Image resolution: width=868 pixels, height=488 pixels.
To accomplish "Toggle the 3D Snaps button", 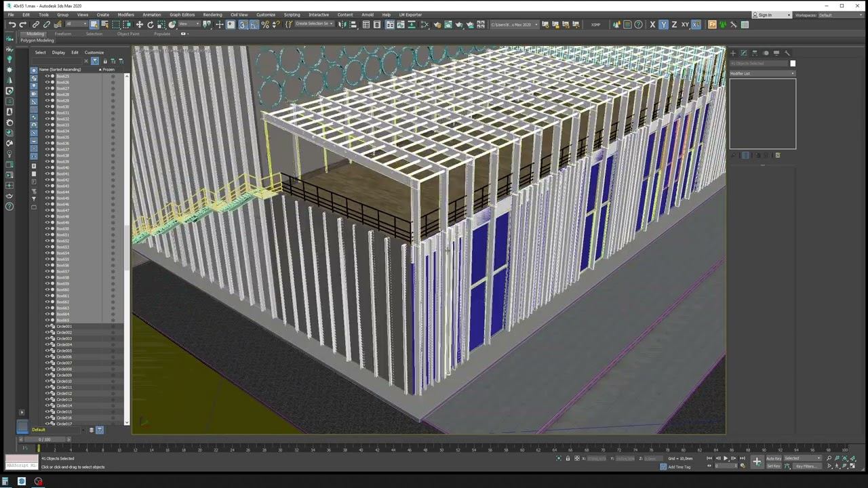I will coord(242,24).
